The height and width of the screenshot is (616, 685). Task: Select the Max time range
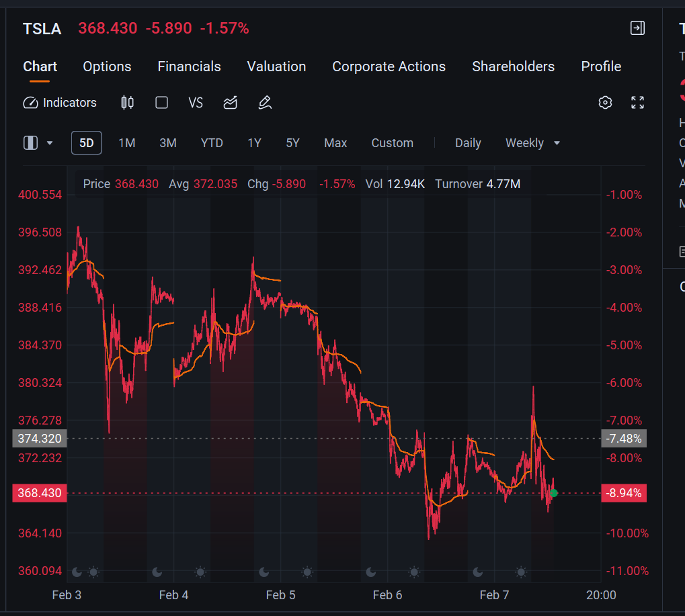coord(335,143)
